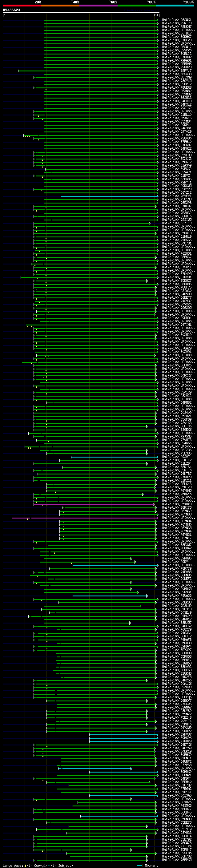
Task: Click the query end position 361
Action: click(x=155, y=15)
